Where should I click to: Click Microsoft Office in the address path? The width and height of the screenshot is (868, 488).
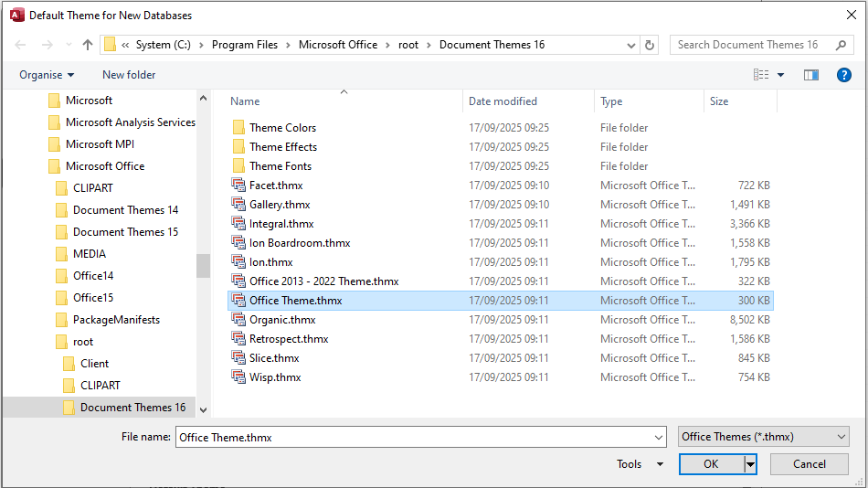point(338,45)
